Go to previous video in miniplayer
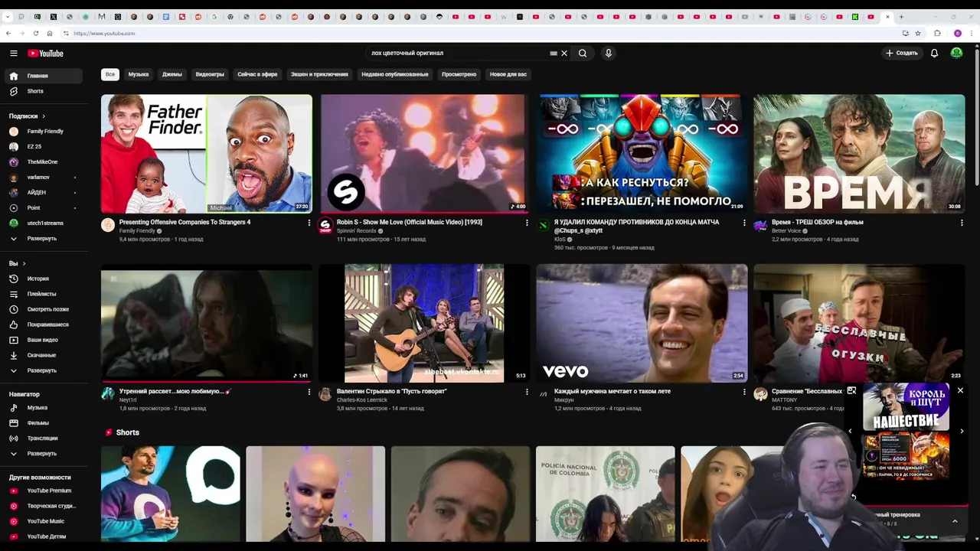The image size is (980, 551). pyautogui.click(x=850, y=431)
